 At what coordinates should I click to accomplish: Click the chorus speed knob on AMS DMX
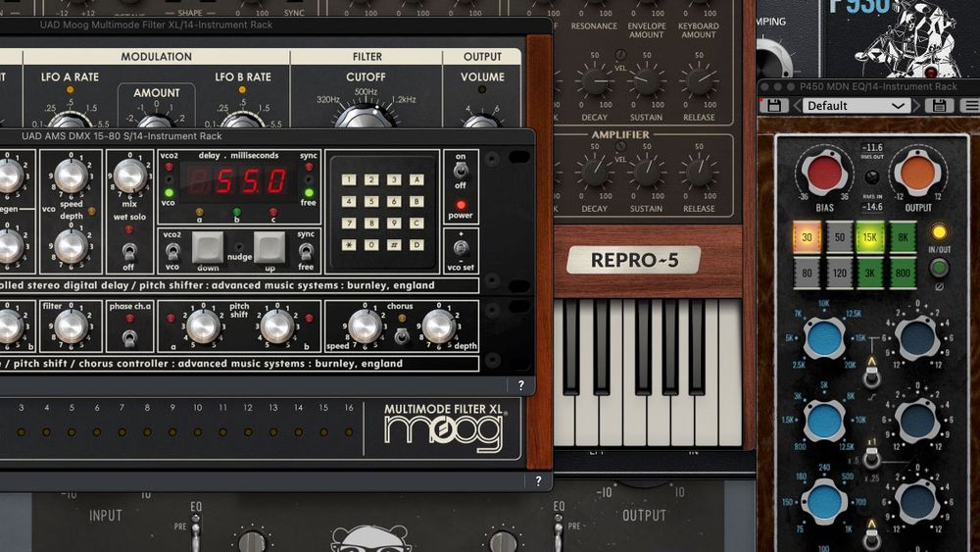(x=365, y=326)
